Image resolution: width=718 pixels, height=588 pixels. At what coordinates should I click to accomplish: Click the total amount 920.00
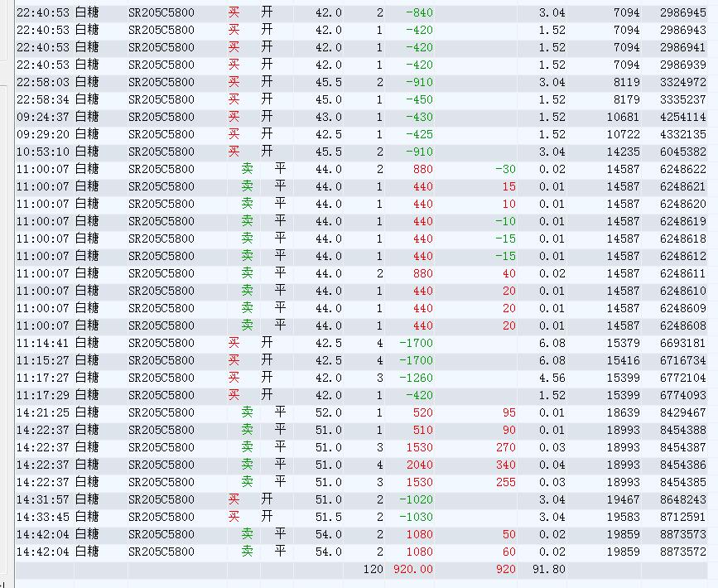(412, 570)
